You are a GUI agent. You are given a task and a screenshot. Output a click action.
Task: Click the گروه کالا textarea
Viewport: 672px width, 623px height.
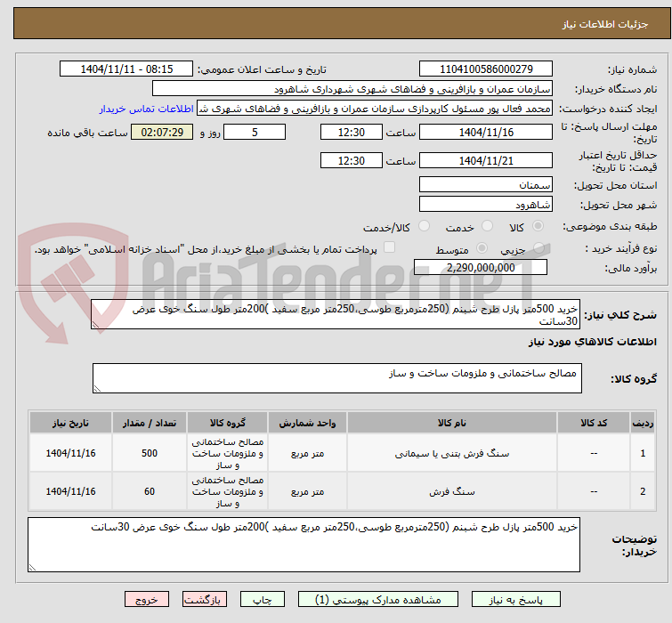click(x=337, y=378)
